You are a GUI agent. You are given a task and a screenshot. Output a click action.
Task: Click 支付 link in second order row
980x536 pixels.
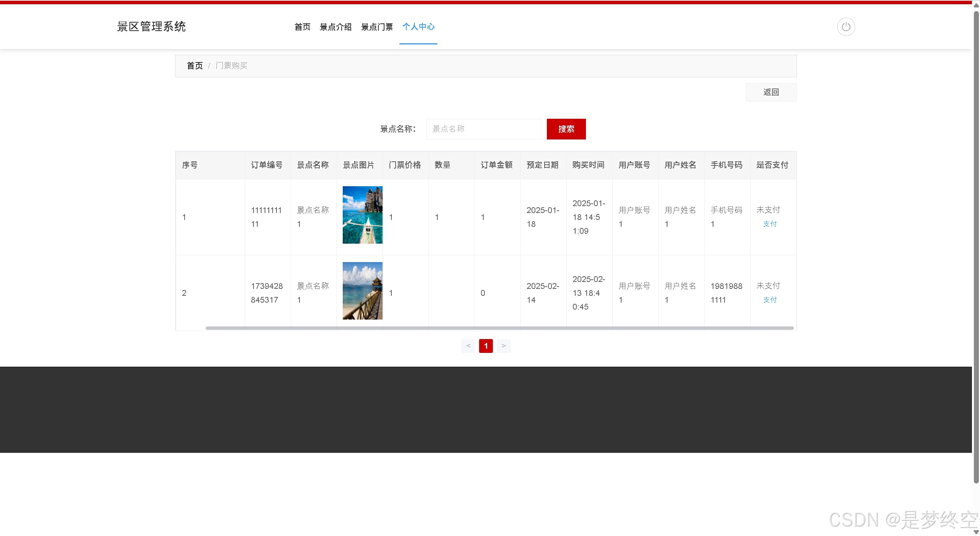[x=770, y=300]
